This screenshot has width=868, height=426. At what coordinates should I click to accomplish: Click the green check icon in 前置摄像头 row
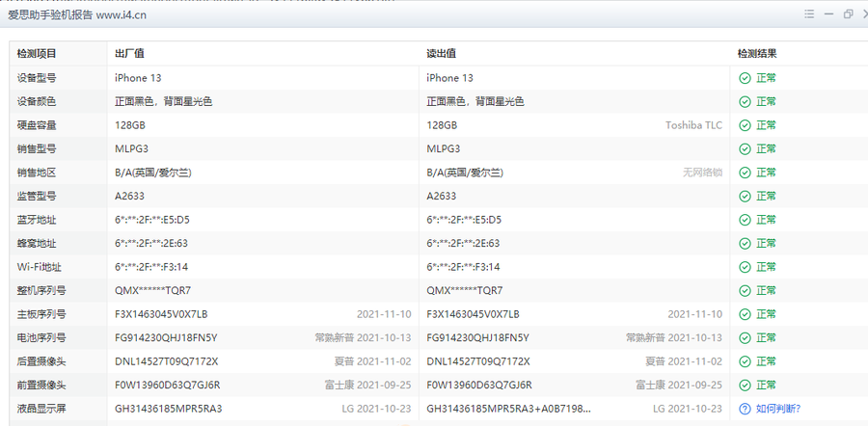click(746, 386)
